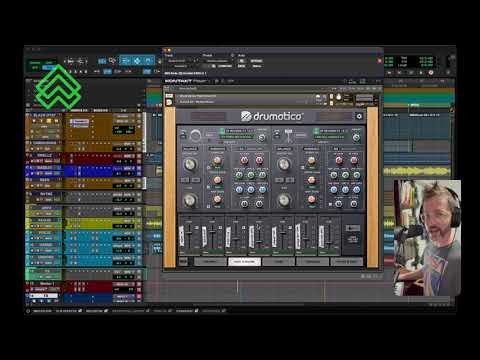Toggle the small square left of hi-hat white knobs
Screen dimensions: 480x360
click(330, 204)
